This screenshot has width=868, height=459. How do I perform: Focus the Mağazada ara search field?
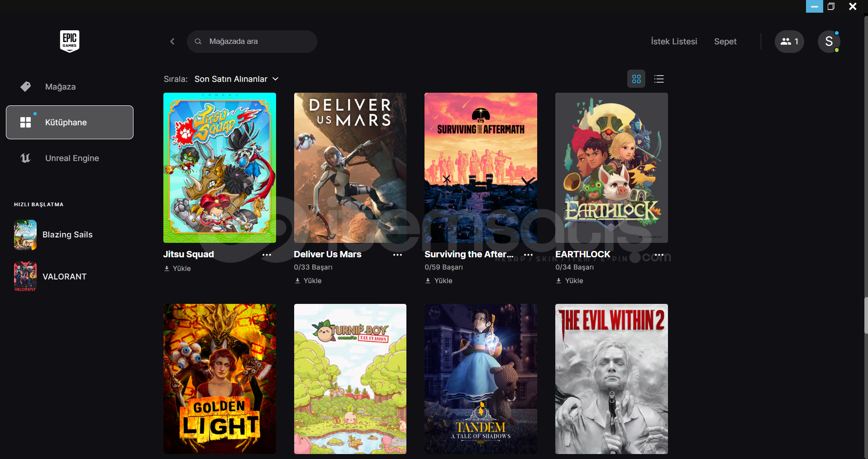click(252, 41)
